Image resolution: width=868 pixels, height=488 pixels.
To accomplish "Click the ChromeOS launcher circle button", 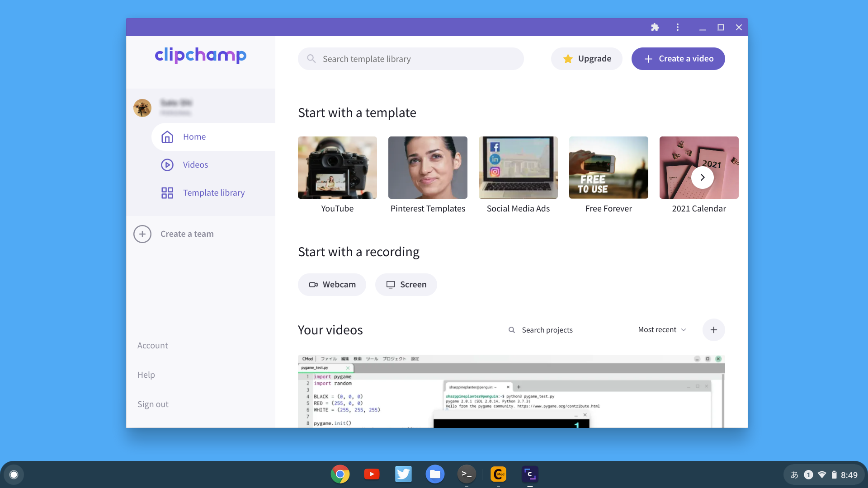I will pos(14,474).
